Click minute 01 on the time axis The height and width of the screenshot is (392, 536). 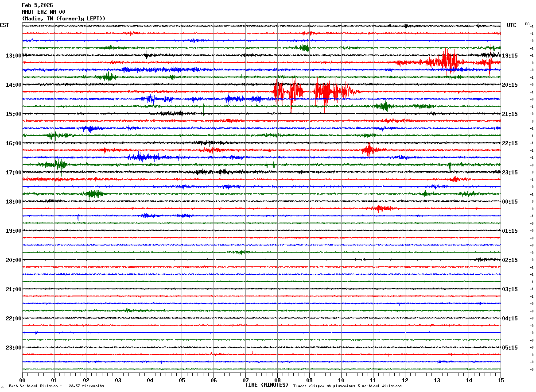[x=54, y=380]
